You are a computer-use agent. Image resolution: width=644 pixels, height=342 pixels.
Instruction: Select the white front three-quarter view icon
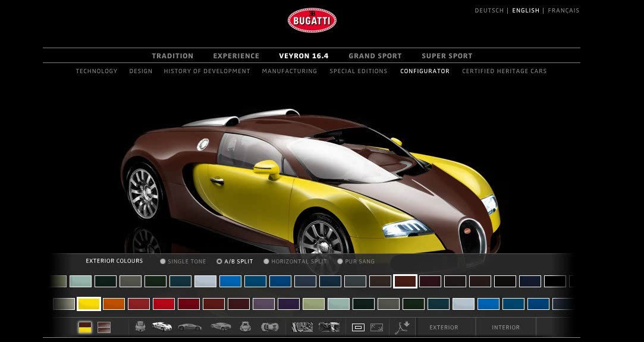162,327
